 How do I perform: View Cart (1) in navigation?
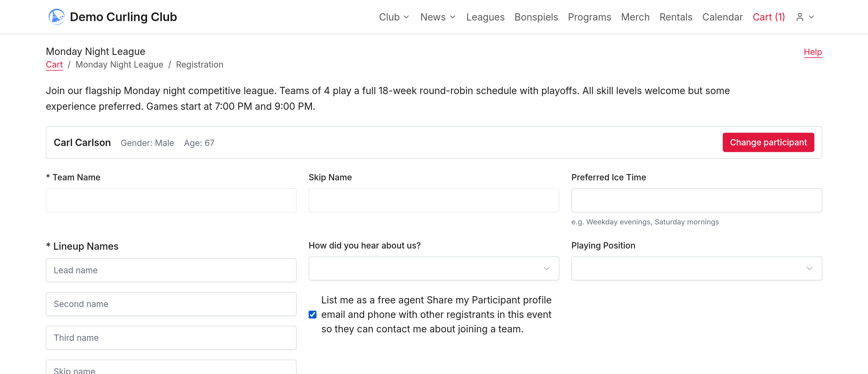click(769, 17)
